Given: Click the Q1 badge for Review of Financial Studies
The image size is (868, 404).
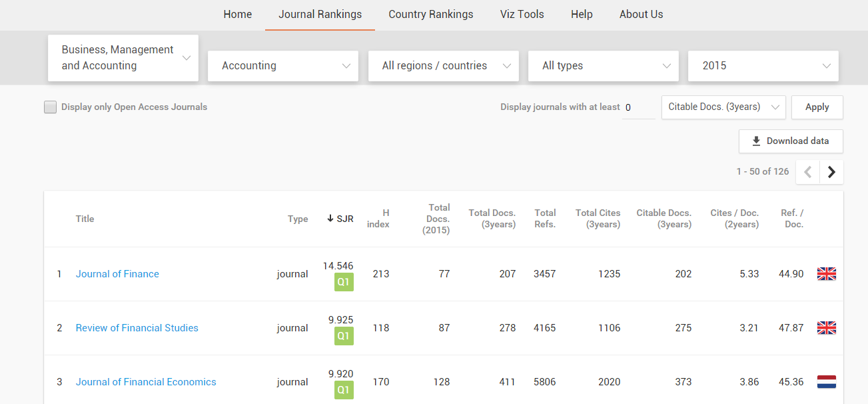Looking at the screenshot, I should pos(344,336).
